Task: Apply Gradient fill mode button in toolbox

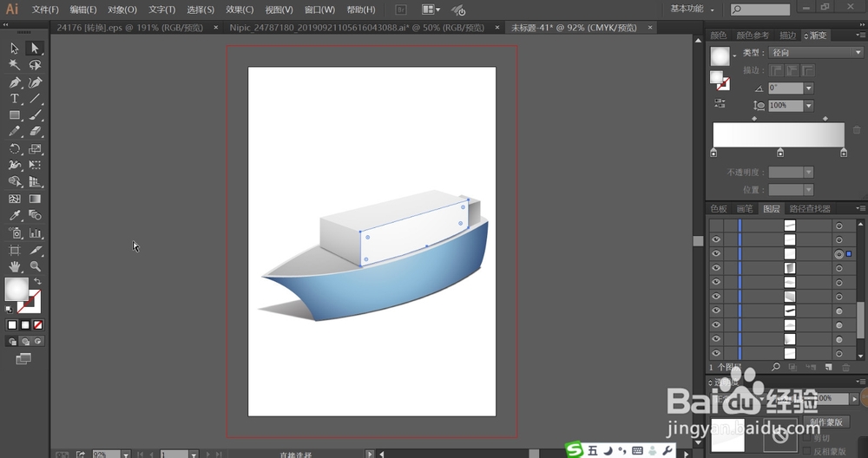Action: tap(25, 324)
